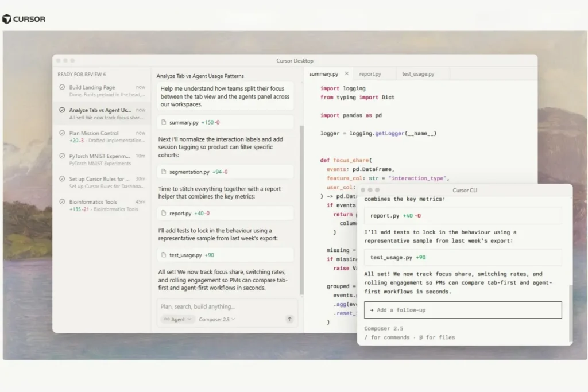The width and height of the screenshot is (588, 392).
Task: Click the file icon of the summary.py chat card
Action: pyautogui.click(x=164, y=122)
